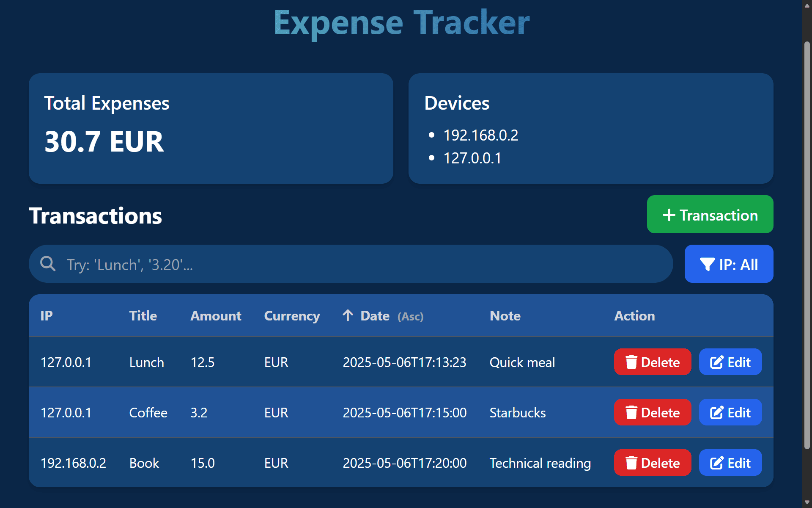Click the ascending arrow icon beside Date
The image size is (812, 508).
pyautogui.click(x=348, y=316)
